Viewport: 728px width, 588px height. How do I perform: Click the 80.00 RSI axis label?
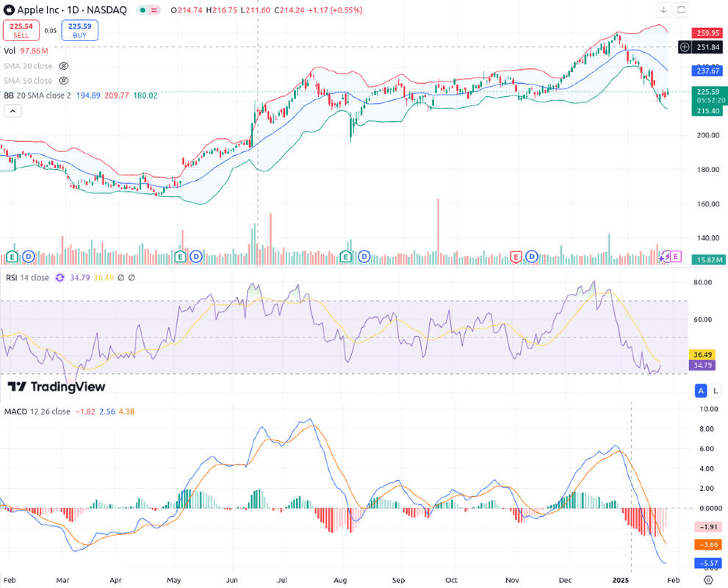[702, 282]
